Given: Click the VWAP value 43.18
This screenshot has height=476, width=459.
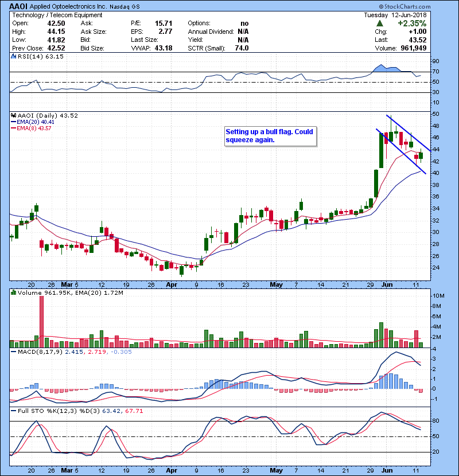Looking at the screenshot, I should [x=164, y=48].
